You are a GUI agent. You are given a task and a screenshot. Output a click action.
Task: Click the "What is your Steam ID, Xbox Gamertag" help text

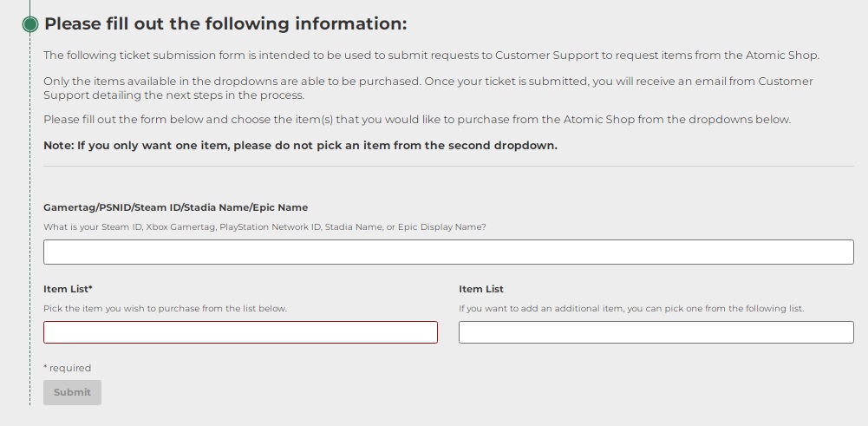pyautogui.click(x=264, y=227)
